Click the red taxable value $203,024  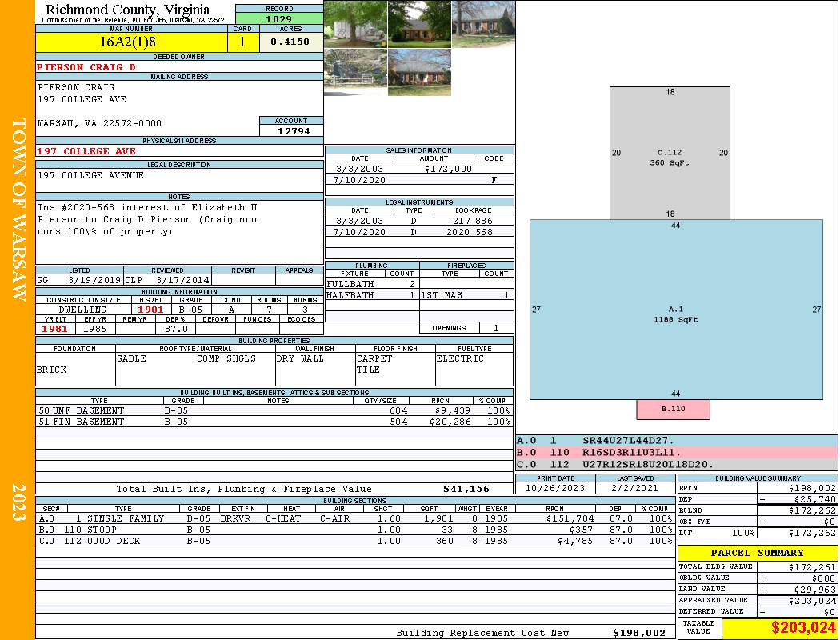pos(779,628)
